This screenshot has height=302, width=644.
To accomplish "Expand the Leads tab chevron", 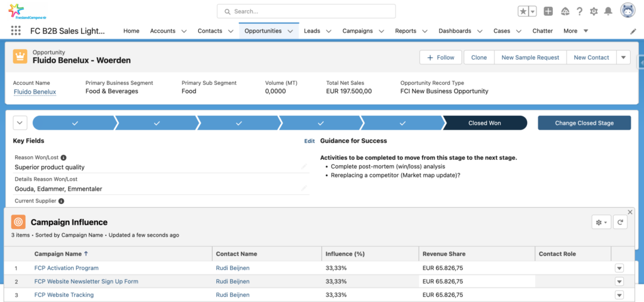I will [x=328, y=31].
